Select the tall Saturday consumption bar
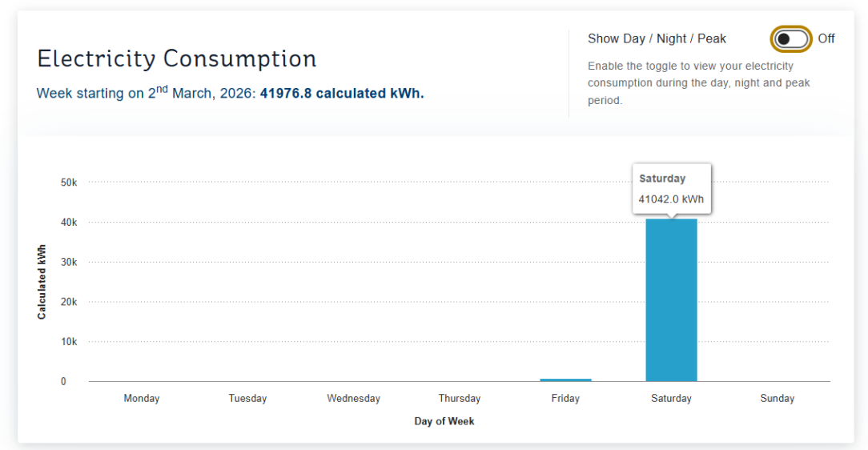This screenshot has height=450, width=868. point(671,299)
